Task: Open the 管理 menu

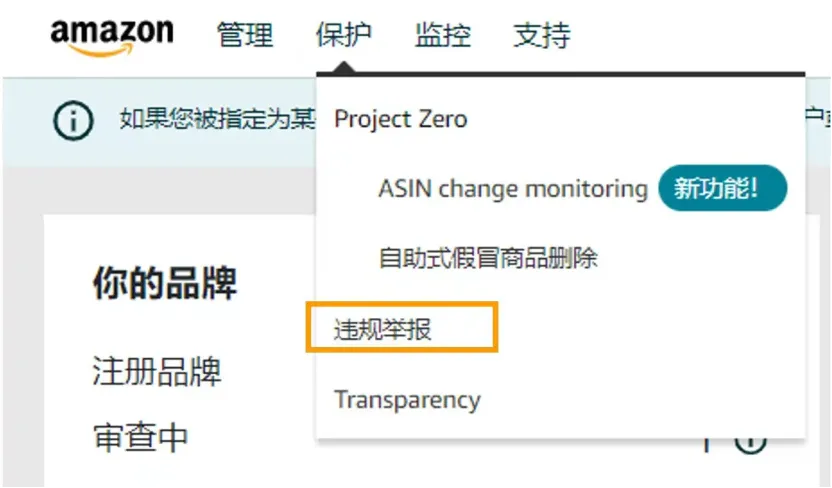Action: [245, 36]
